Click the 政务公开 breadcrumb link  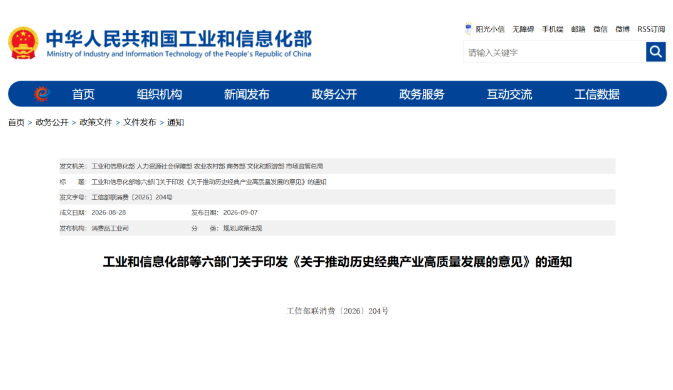(x=52, y=123)
